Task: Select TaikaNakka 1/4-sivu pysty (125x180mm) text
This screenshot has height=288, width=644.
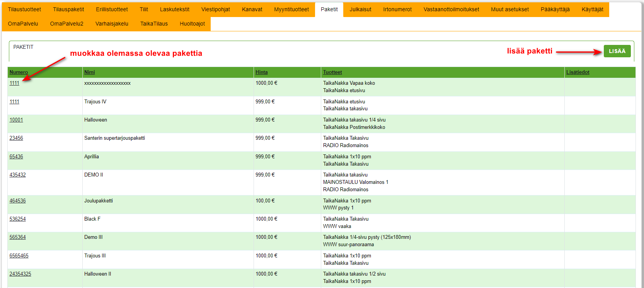Action: 367,237
